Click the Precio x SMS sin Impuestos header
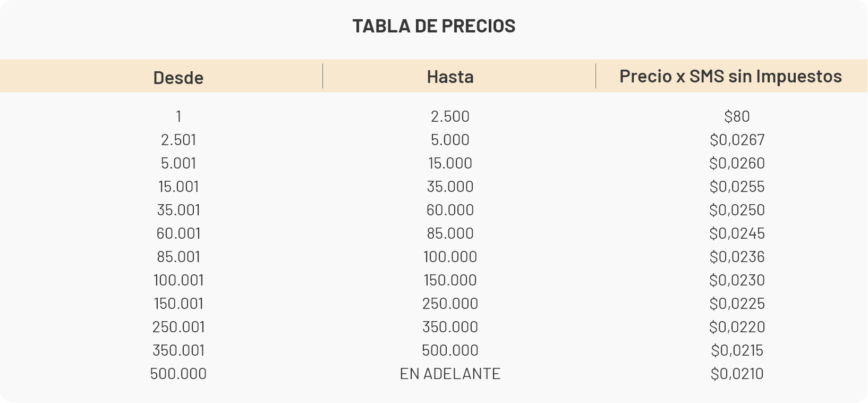Image resolution: width=868 pixels, height=403 pixels. [730, 76]
